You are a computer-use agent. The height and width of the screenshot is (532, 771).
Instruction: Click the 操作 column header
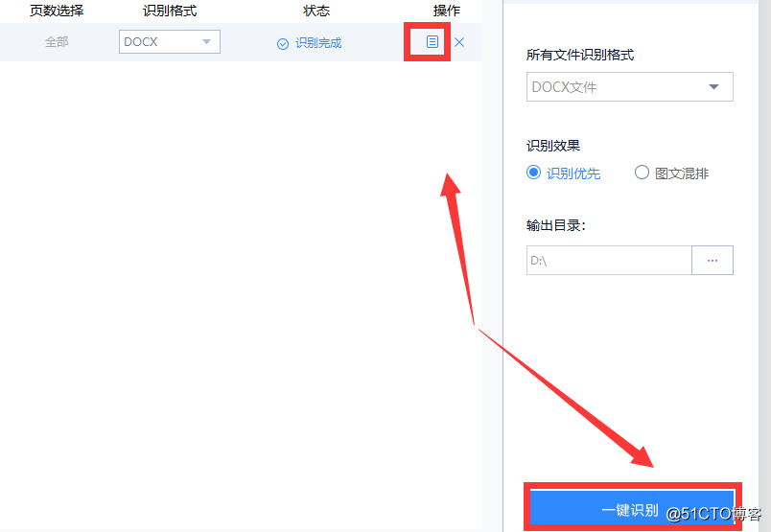[x=447, y=11]
